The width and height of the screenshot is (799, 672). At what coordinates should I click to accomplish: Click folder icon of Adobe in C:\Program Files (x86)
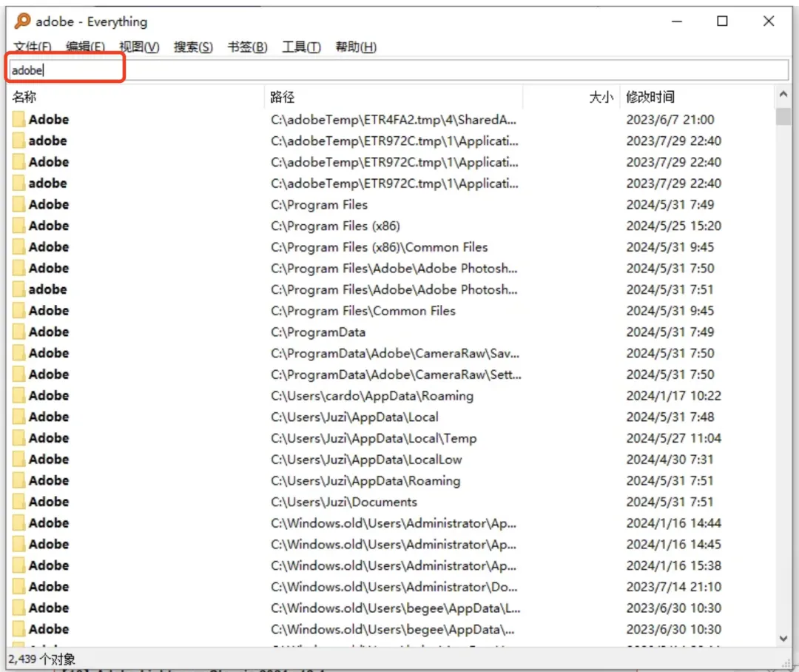(x=18, y=226)
